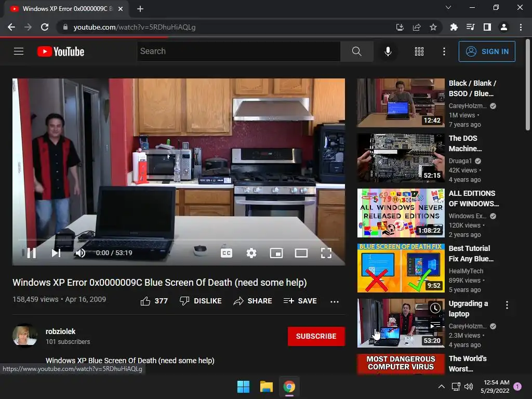Open the robziolek channel name link
Screen dimensions: 532x399
click(x=60, y=331)
